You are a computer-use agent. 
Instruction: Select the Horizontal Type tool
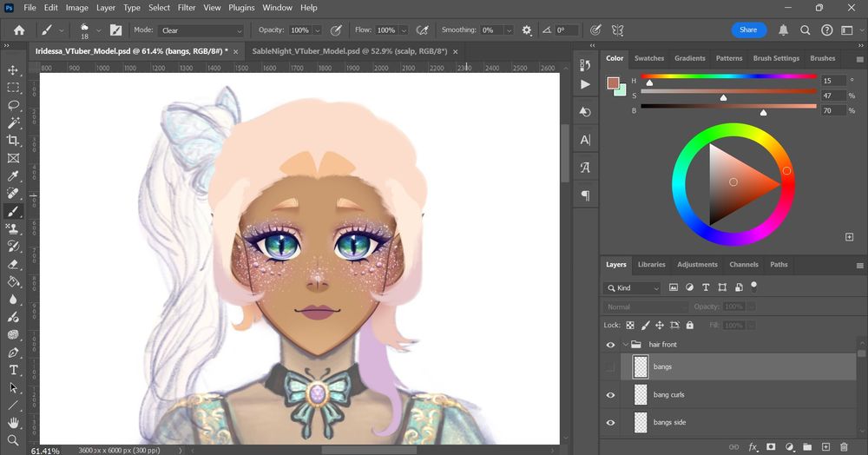(13, 370)
